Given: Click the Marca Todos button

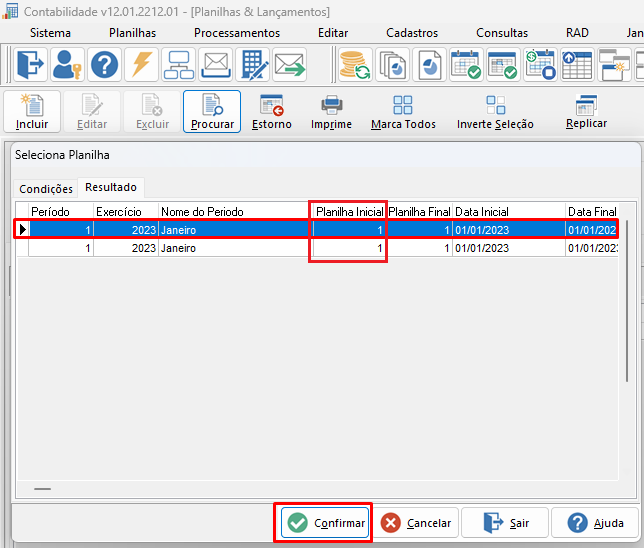Looking at the screenshot, I should click(x=403, y=112).
